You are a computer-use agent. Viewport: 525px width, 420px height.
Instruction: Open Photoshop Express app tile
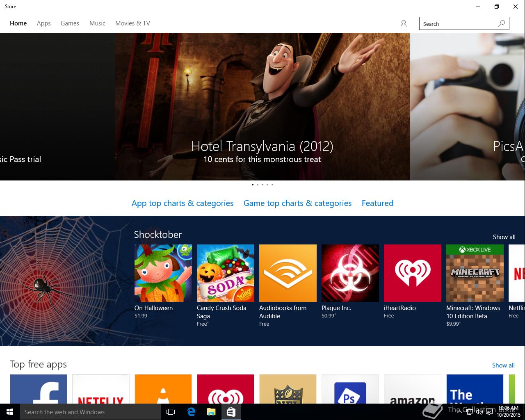tap(350, 389)
